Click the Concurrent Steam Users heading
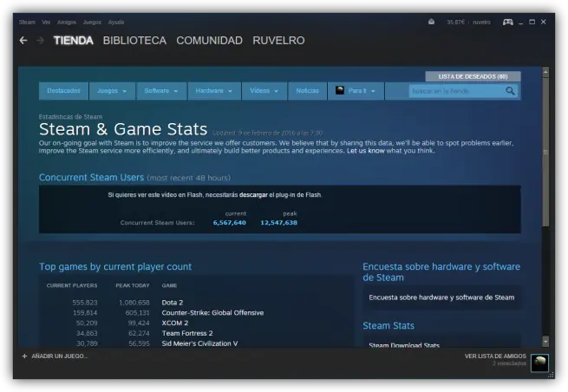This screenshot has height=392, width=568. (91, 177)
